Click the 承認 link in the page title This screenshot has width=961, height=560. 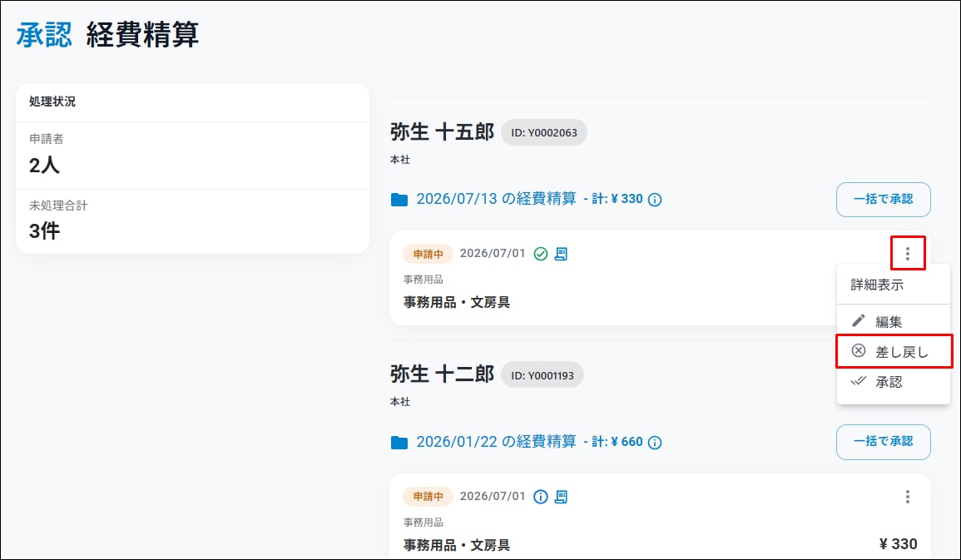coord(44,34)
